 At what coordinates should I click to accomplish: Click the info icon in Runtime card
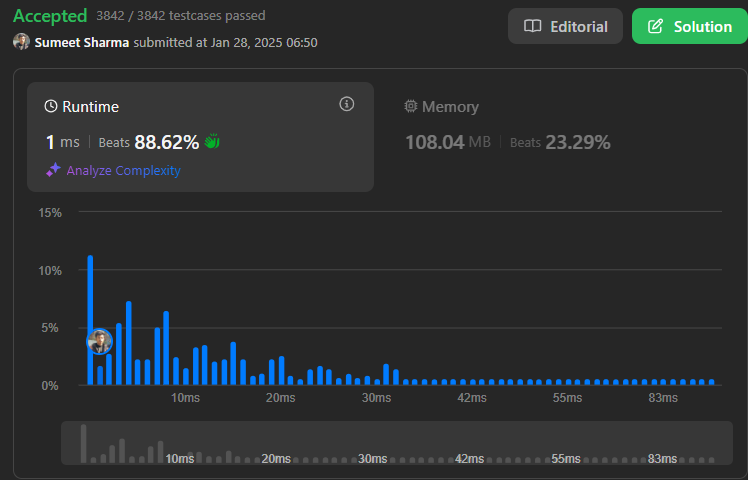[x=347, y=104]
